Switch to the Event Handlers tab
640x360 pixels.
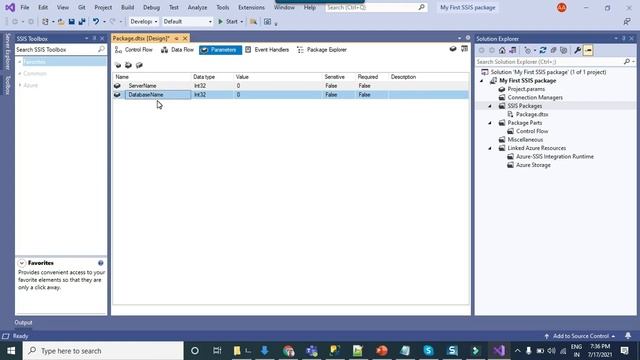267,50
